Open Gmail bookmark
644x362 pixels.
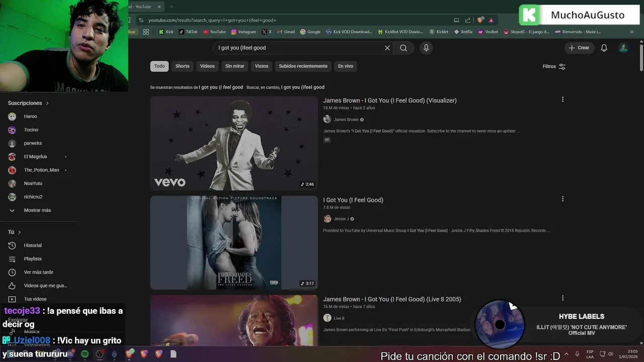click(x=286, y=32)
